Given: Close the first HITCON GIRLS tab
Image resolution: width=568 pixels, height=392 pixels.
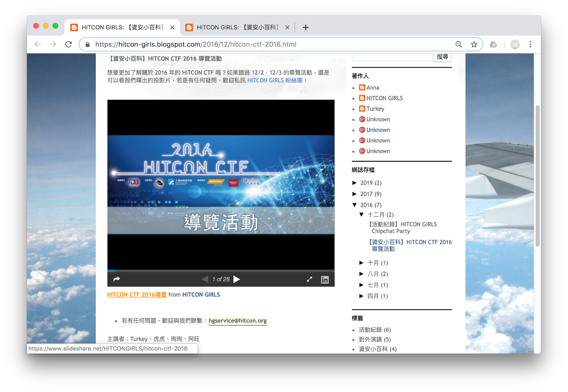Looking at the screenshot, I should pos(172,27).
